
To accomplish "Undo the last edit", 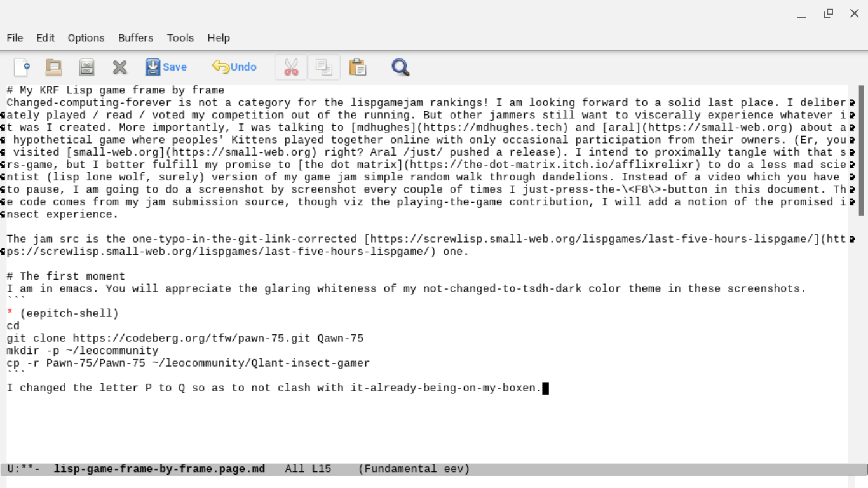I will 234,67.
